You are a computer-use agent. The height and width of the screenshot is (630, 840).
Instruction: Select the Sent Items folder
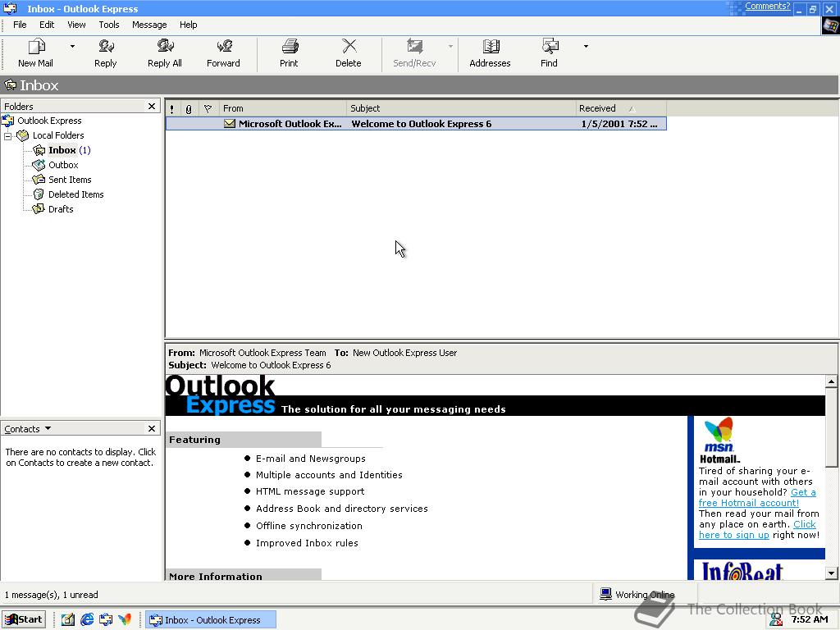[x=70, y=180]
